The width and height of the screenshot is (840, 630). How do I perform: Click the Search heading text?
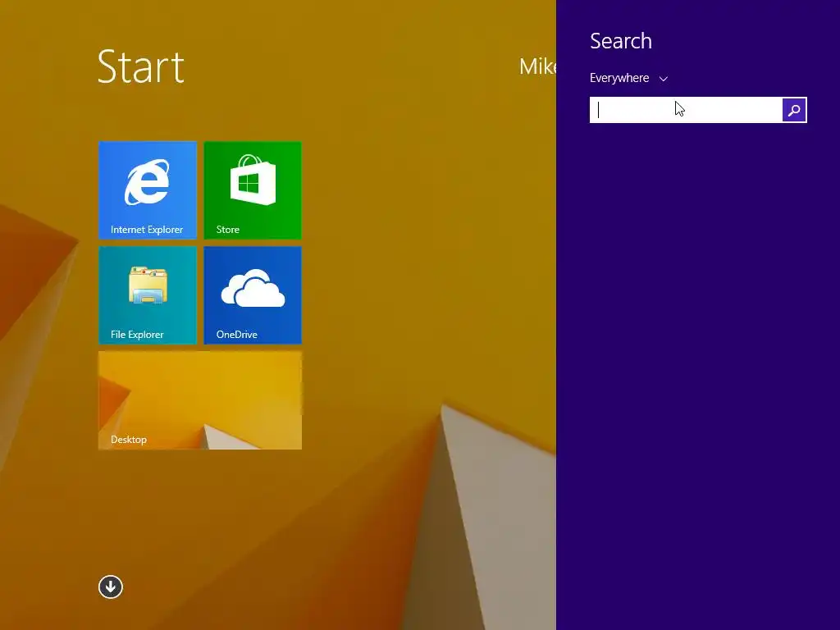point(621,41)
